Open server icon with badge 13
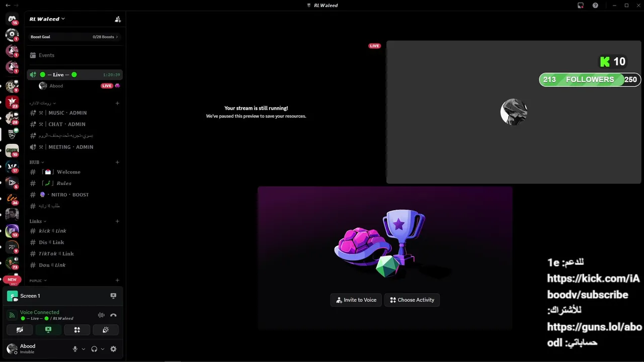Screen dimensions: 644x362 click(12, 231)
